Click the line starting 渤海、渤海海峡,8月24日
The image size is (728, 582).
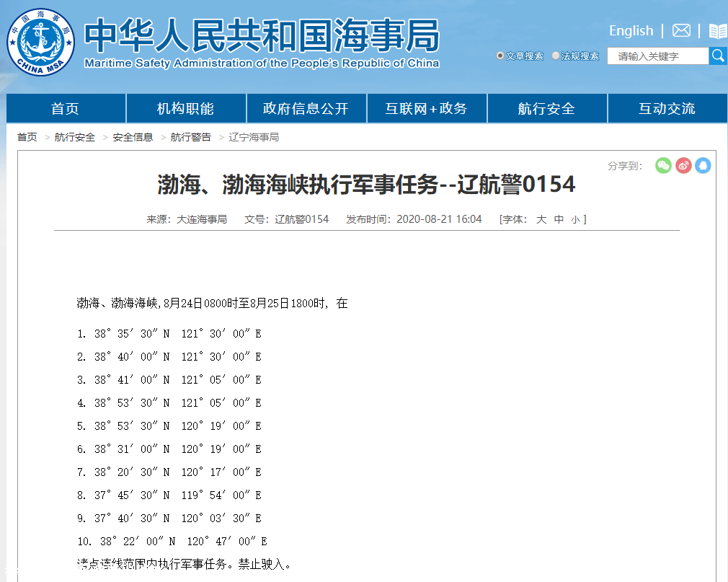(212, 304)
